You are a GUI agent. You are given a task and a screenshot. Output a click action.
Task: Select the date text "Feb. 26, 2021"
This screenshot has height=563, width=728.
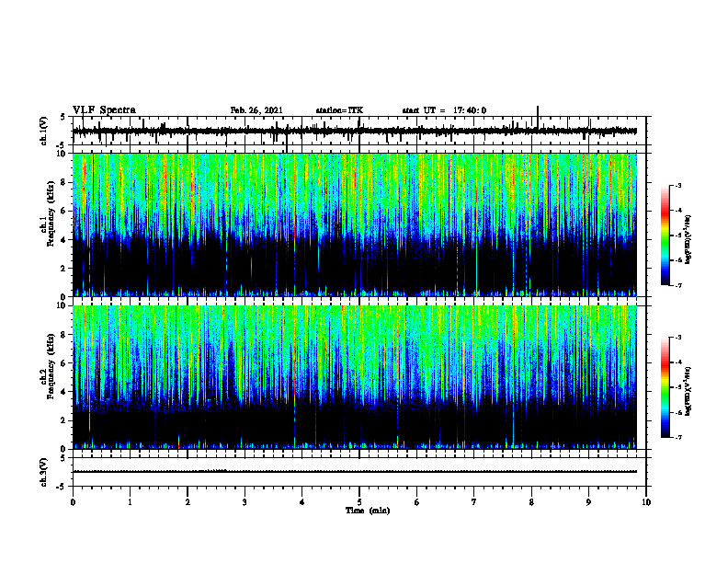[256, 110]
